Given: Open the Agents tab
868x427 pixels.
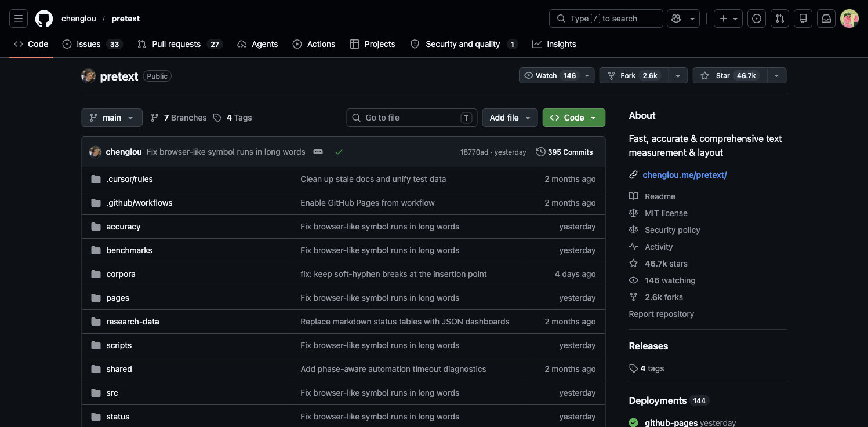Looking at the screenshot, I should coord(258,44).
